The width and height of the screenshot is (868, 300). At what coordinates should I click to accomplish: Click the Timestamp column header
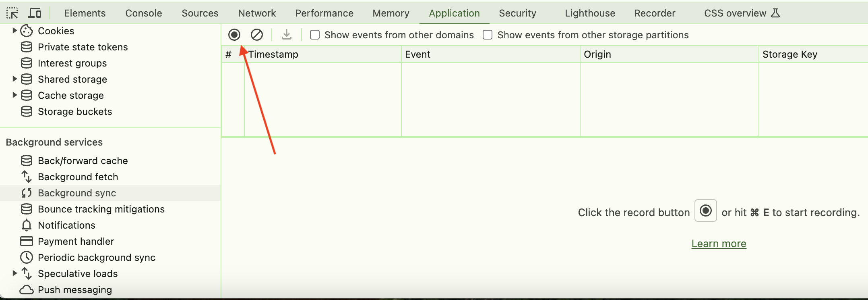(323, 54)
